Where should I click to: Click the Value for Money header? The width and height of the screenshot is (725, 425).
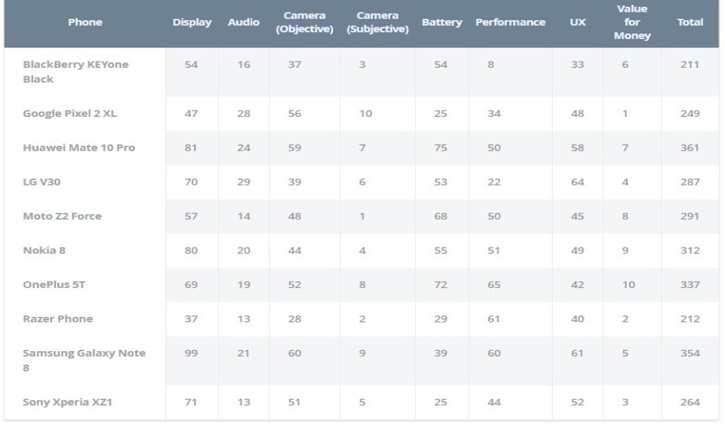[632, 22]
